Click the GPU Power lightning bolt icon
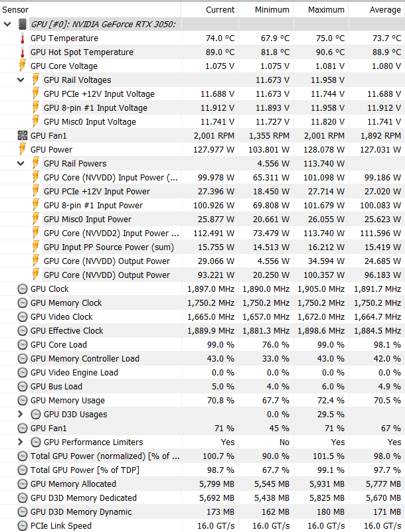 pyautogui.click(x=23, y=149)
